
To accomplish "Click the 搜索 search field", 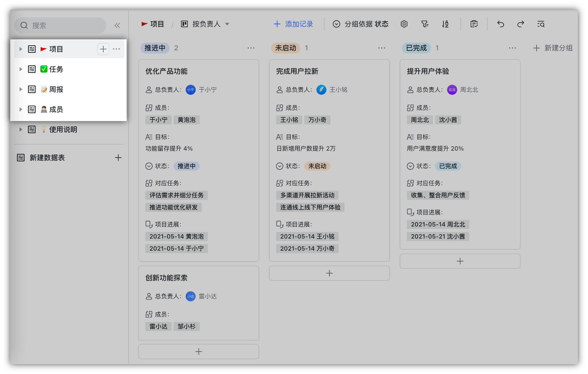I will [60, 25].
